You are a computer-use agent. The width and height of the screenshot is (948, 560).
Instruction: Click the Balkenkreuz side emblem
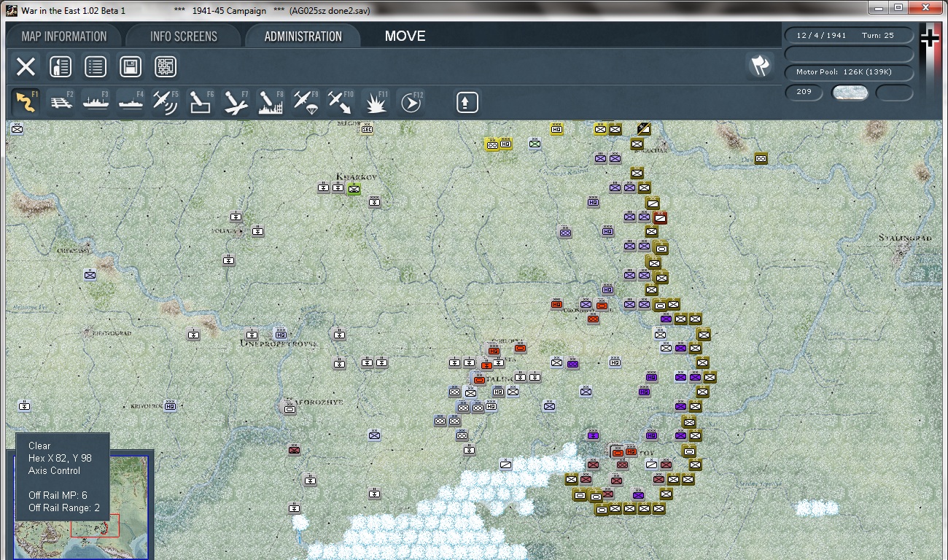click(930, 36)
